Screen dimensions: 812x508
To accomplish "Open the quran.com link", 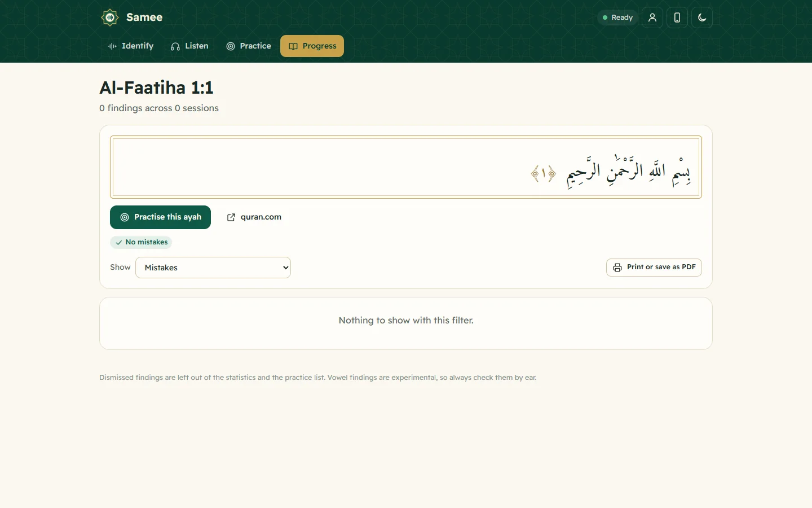I will [254, 217].
